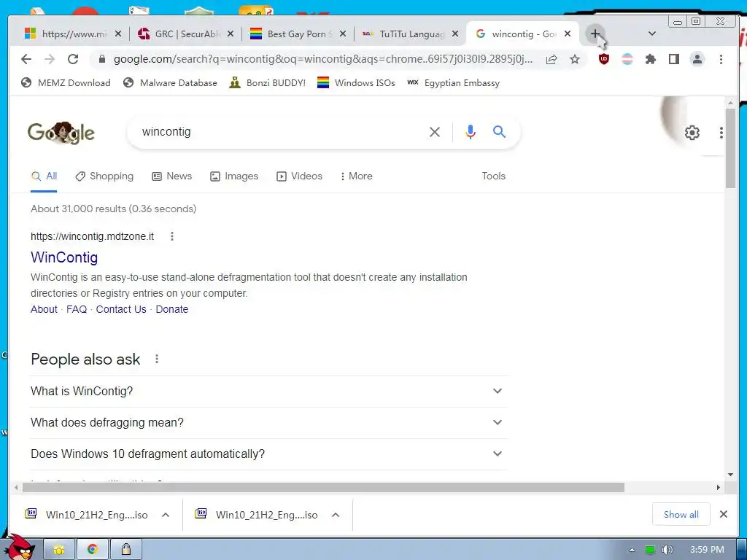Open the More search filters menu
This screenshot has width=747, height=560.
point(356,176)
